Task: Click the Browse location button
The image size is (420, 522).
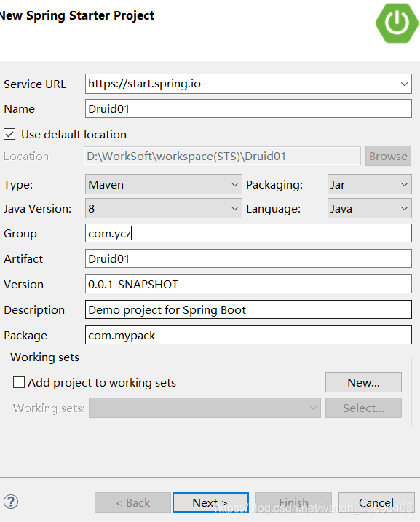Action: point(388,156)
